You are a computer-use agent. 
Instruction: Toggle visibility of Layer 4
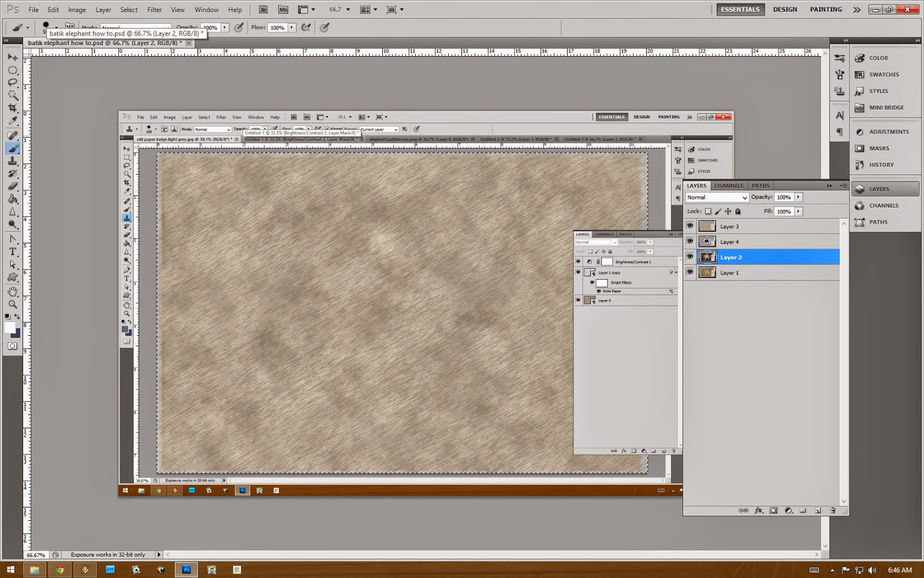[690, 242]
